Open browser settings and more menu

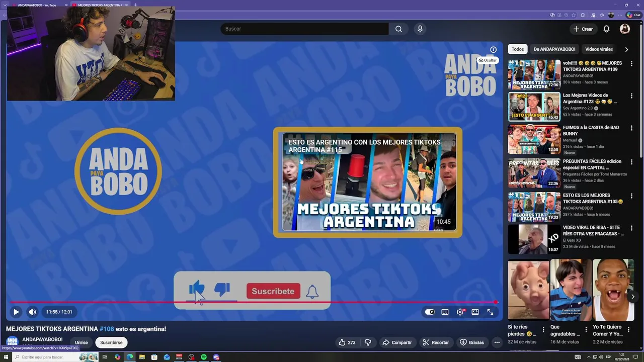tap(620, 15)
